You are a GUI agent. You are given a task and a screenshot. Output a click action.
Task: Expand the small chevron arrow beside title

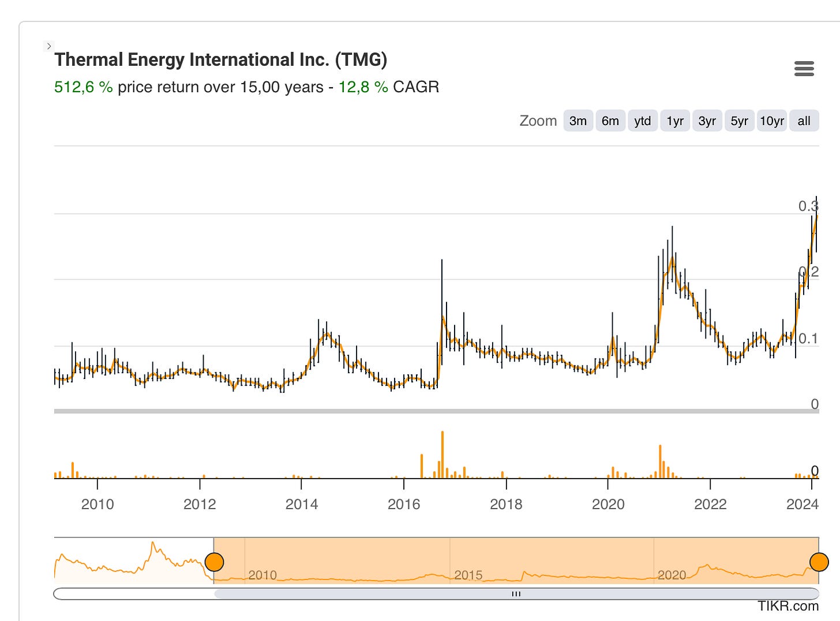pos(49,46)
